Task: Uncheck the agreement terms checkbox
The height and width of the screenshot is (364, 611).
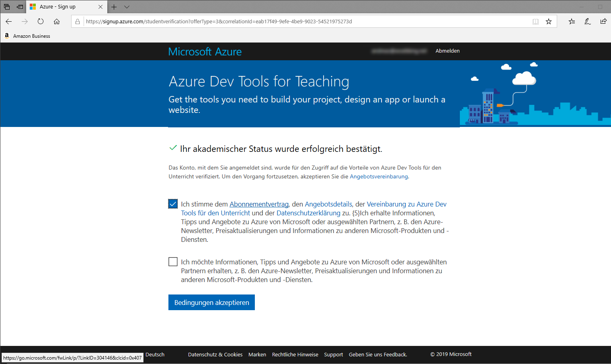Action: click(x=173, y=204)
